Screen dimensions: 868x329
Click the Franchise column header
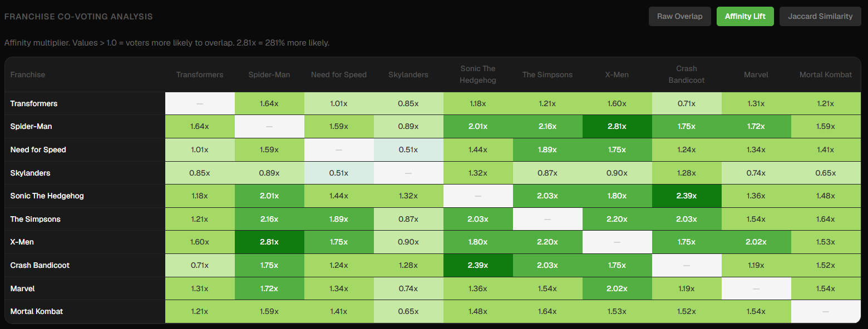coord(28,74)
